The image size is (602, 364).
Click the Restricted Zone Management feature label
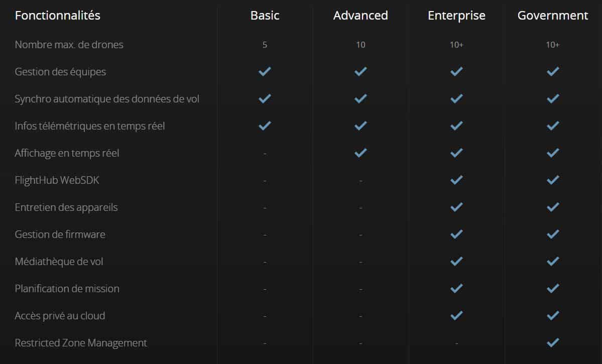(x=81, y=343)
